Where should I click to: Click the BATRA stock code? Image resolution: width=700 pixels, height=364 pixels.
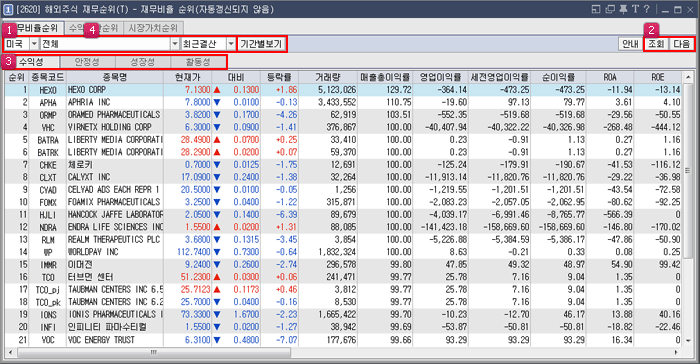tap(48, 140)
